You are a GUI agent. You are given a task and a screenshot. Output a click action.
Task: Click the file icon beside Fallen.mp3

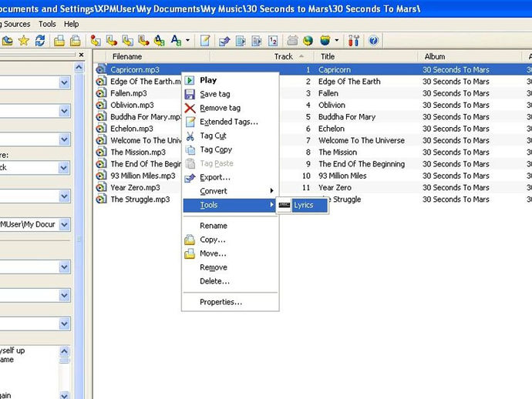pyautogui.click(x=101, y=93)
